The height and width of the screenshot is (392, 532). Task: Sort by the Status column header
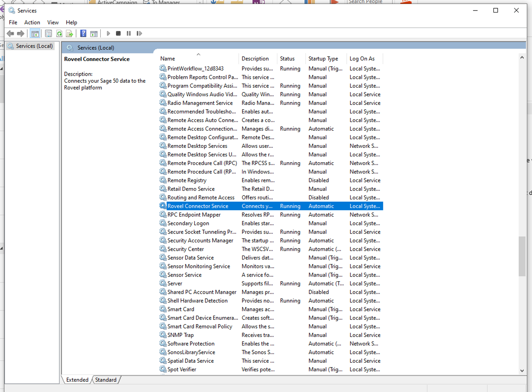click(291, 59)
